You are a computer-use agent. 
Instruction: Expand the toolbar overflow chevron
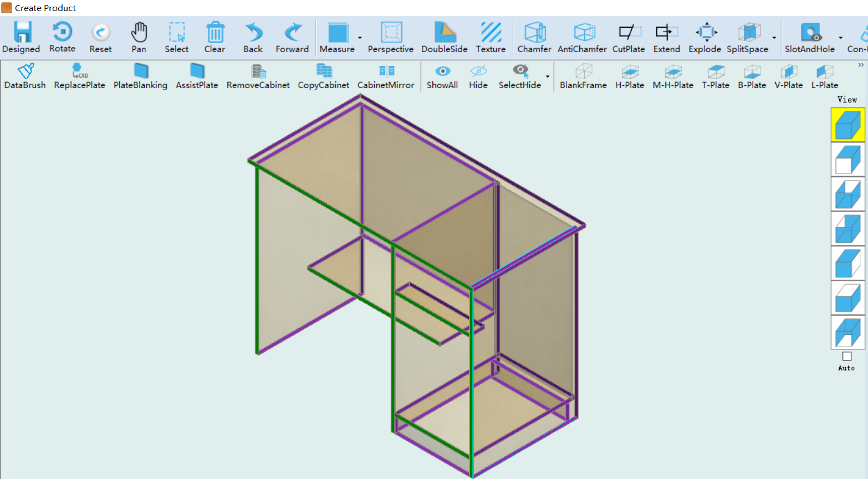point(861,65)
